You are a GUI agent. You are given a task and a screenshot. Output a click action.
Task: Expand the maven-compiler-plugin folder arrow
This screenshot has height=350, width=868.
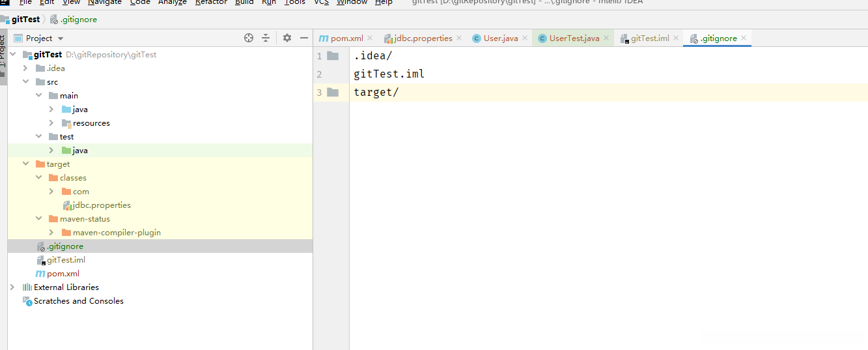pos(51,232)
